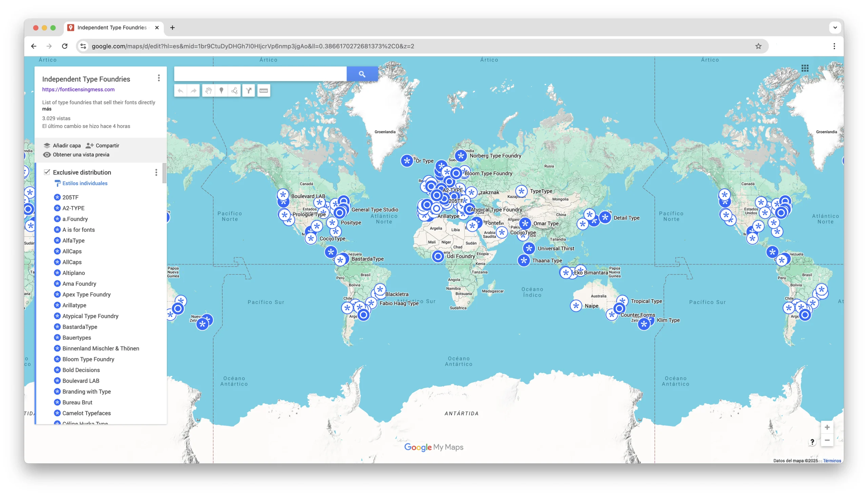Open Chrome's three-dot browser menu
The height and width of the screenshot is (498, 868).
point(834,46)
